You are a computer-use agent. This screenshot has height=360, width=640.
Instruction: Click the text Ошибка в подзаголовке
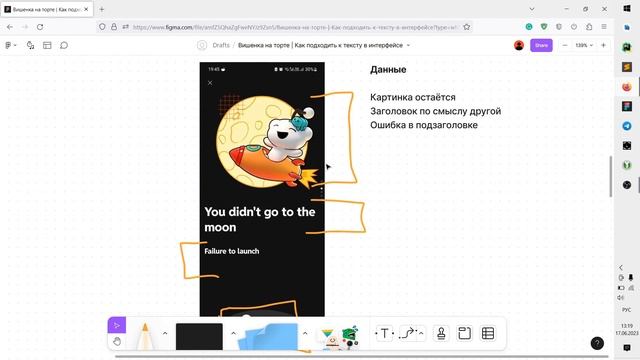point(424,125)
